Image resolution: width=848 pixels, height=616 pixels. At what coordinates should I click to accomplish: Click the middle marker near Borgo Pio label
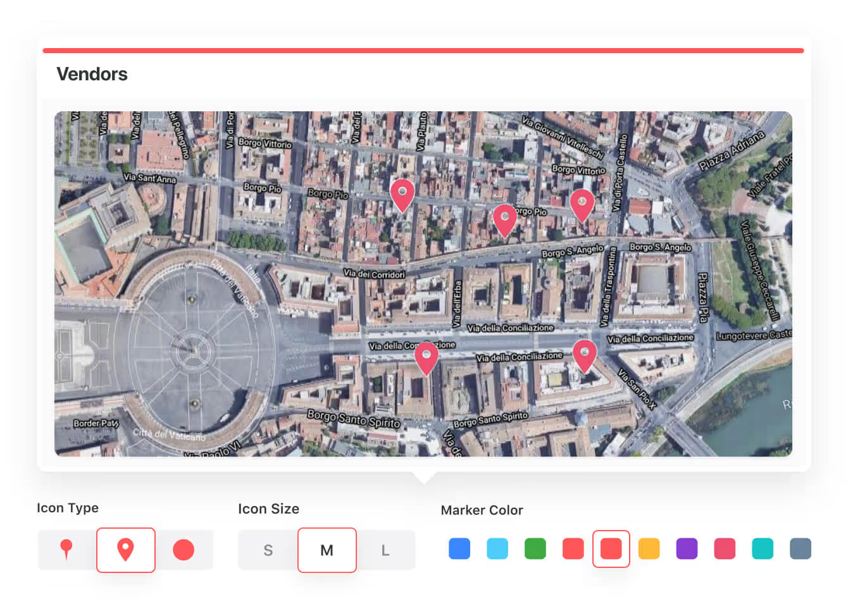click(x=504, y=219)
